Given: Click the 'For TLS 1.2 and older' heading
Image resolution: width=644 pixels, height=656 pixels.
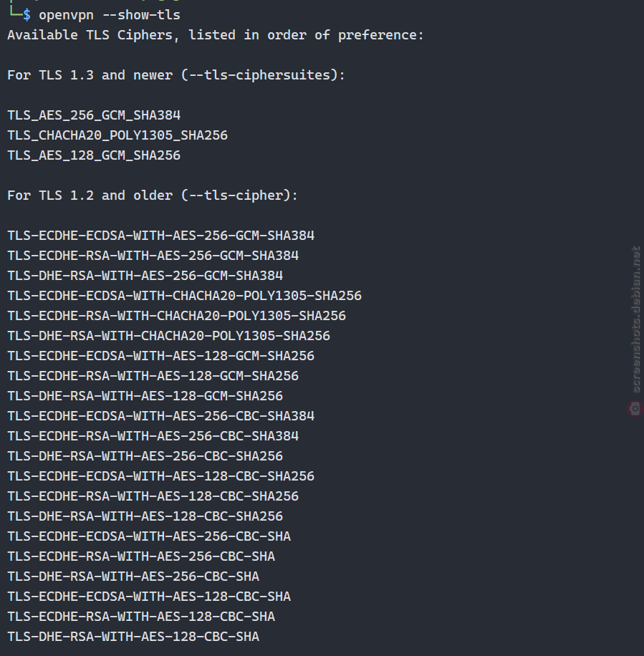Looking at the screenshot, I should tap(153, 196).
